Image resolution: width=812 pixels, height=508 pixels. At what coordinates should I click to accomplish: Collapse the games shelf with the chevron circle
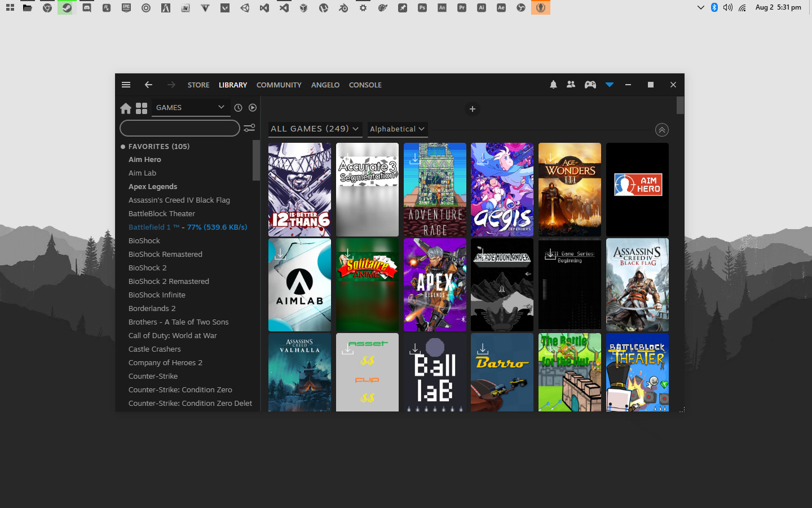pos(662,130)
